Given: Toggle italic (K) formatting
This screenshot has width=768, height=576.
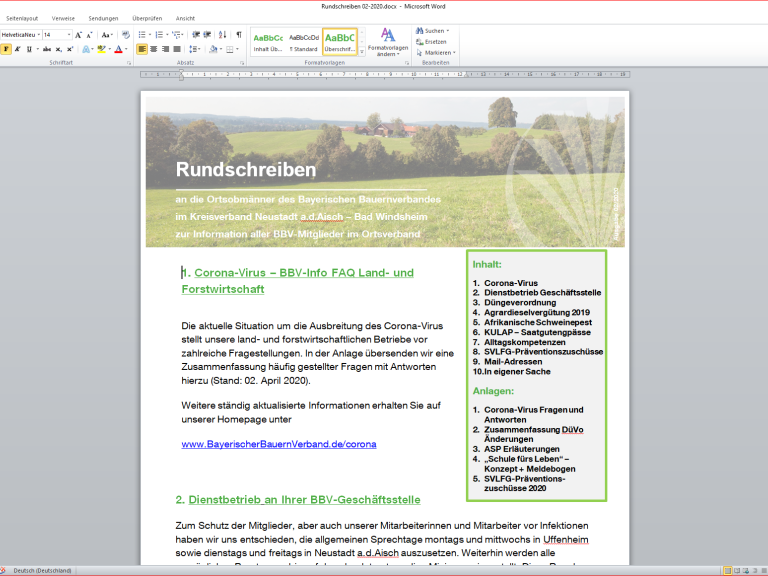Looking at the screenshot, I should click(18, 49).
